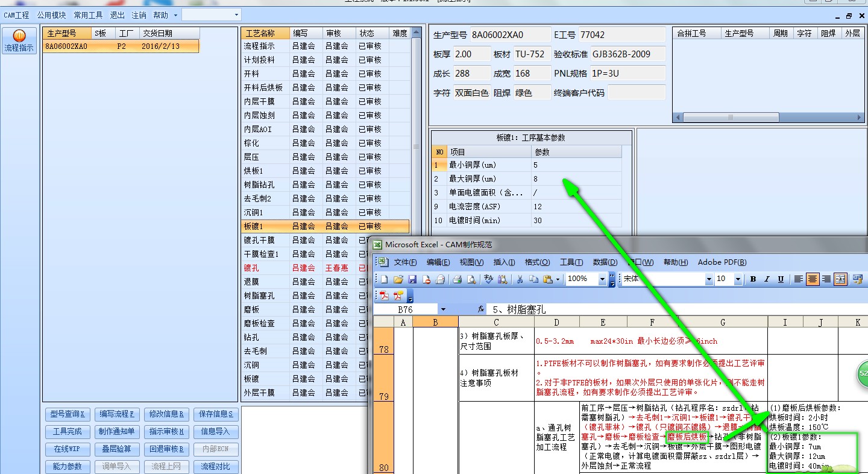Open the 帮助 dropdown arrow in CAM menu
868x474 pixels.
pos(175,15)
